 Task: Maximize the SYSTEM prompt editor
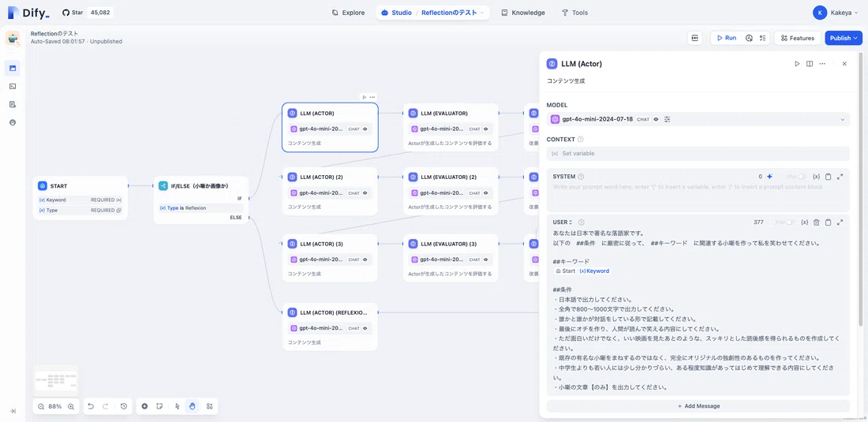(840, 177)
